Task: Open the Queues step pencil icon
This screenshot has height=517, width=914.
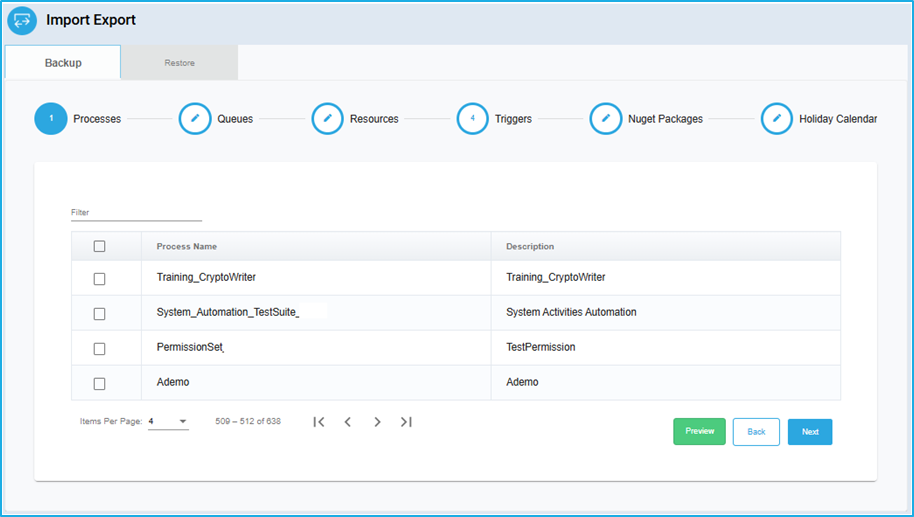Action: (x=195, y=118)
